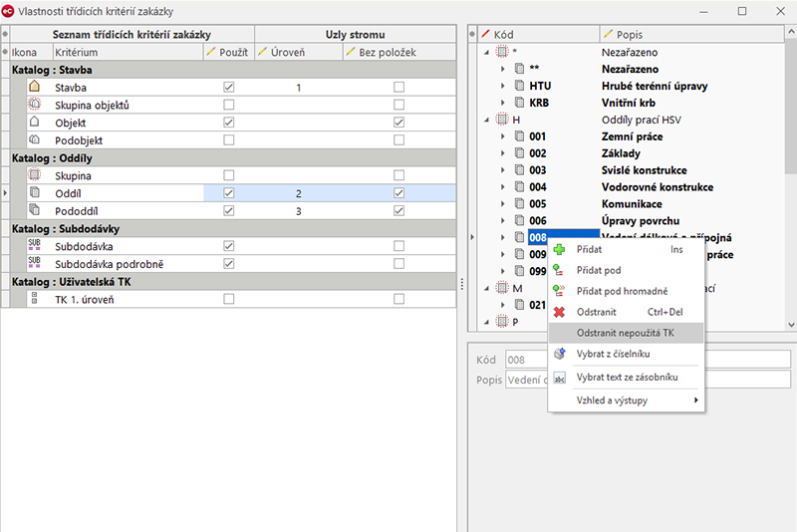Toggle Použít checkbox for Oddíl
Viewport: 797px width, 532px height.
229,193
